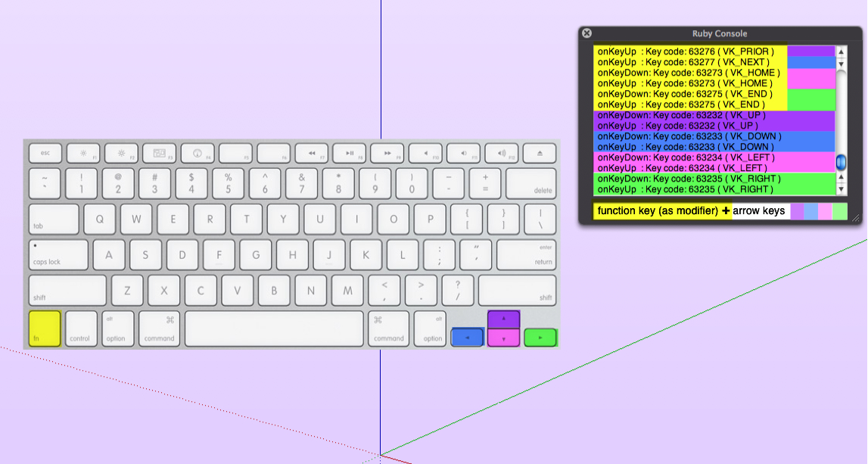Click the VK_HOME entry in Ruby Console
The image size is (868, 464).
681,73
